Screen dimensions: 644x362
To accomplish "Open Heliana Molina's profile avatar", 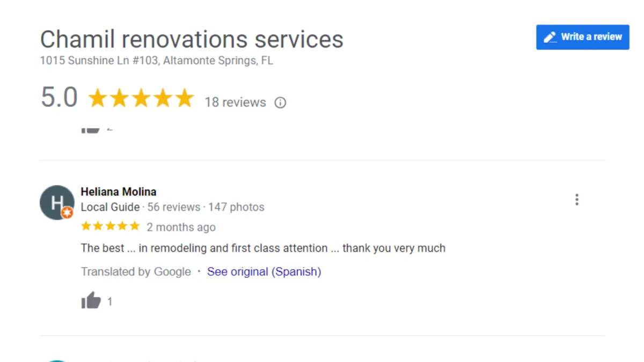I will click(x=56, y=202).
